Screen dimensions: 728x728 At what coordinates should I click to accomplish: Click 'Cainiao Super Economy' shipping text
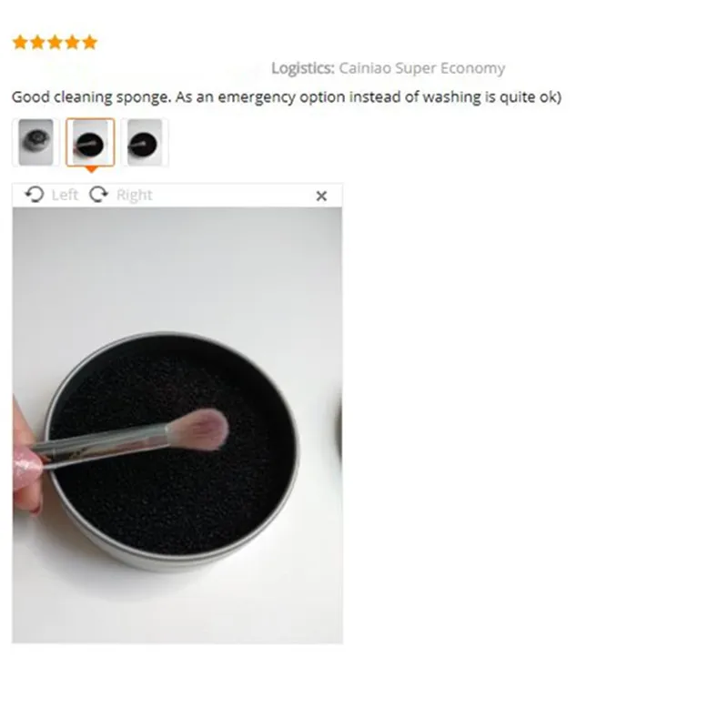(x=421, y=68)
